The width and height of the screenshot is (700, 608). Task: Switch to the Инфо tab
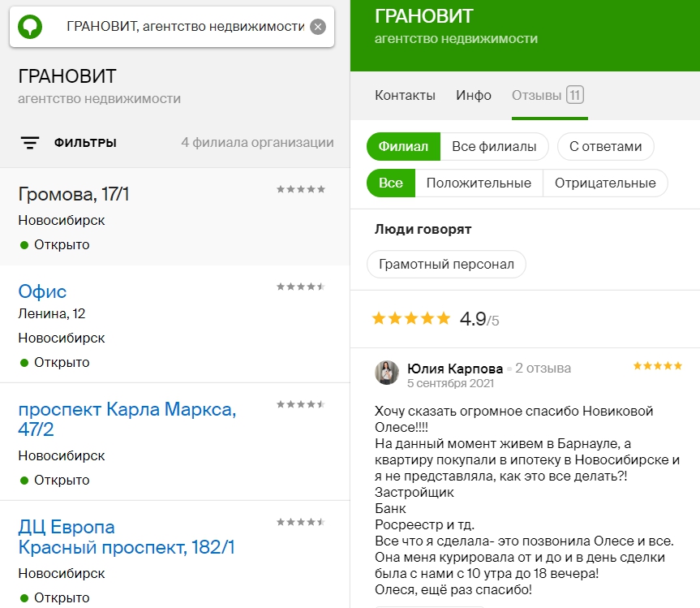click(474, 95)
